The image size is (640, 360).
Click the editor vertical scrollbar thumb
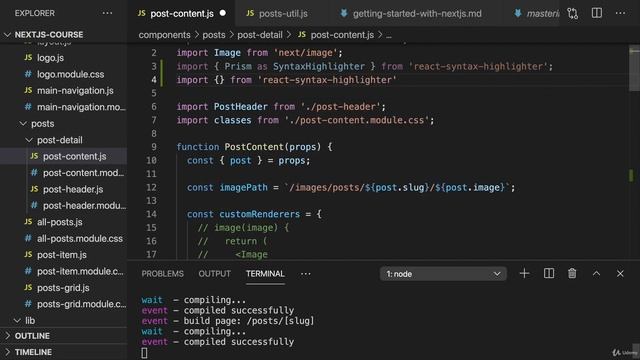click(634, 68)
